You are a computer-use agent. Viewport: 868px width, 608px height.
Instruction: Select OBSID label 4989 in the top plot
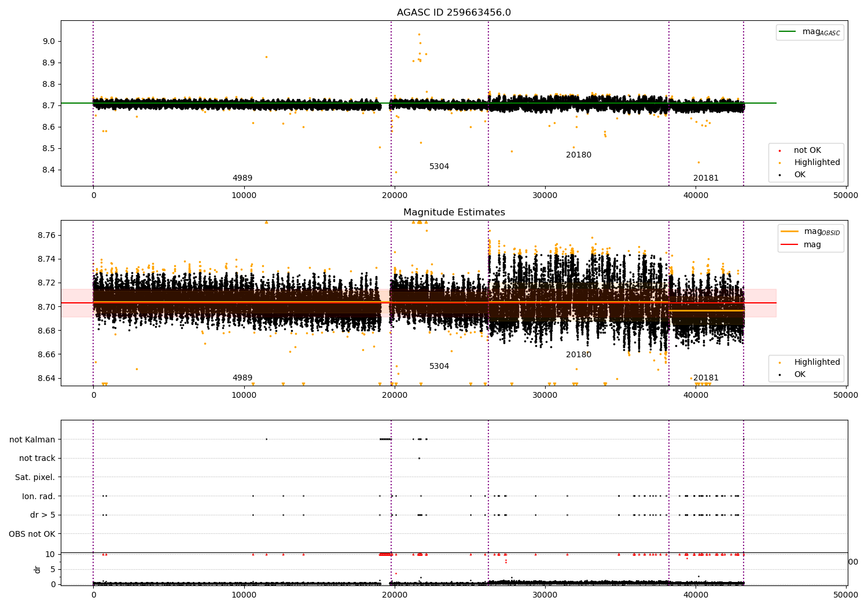pos(242,178)
